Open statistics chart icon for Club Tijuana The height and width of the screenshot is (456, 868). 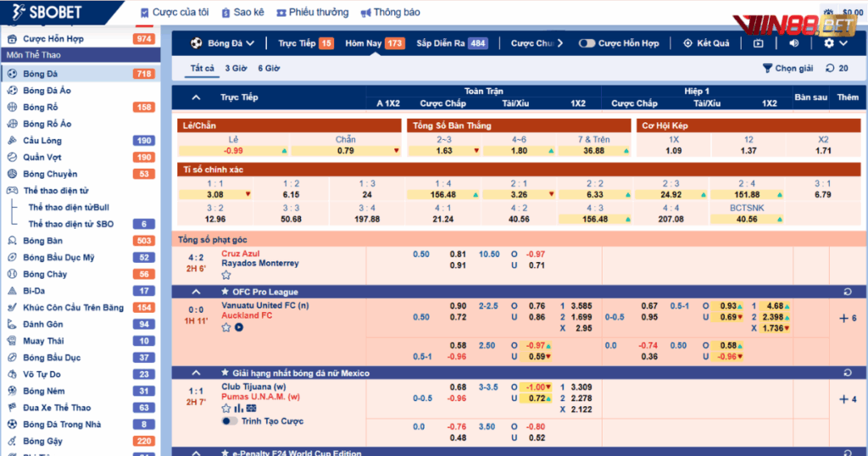(x=238, y=408)
